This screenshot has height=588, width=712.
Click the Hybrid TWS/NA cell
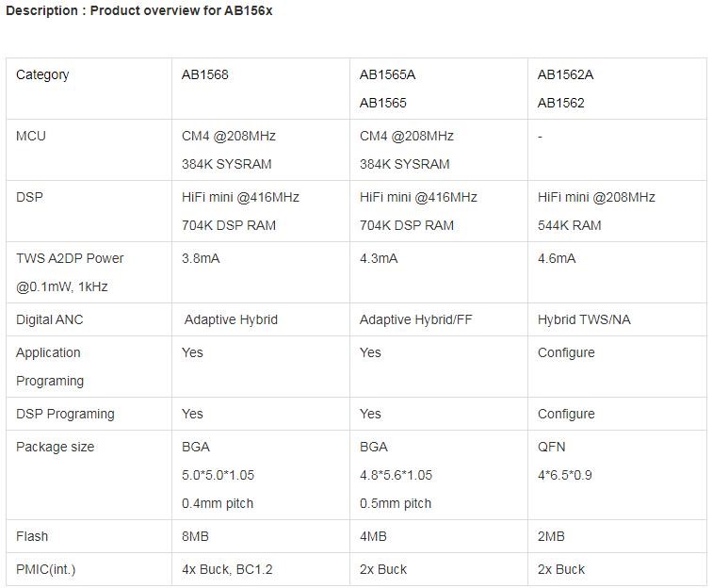click(584, 320)
